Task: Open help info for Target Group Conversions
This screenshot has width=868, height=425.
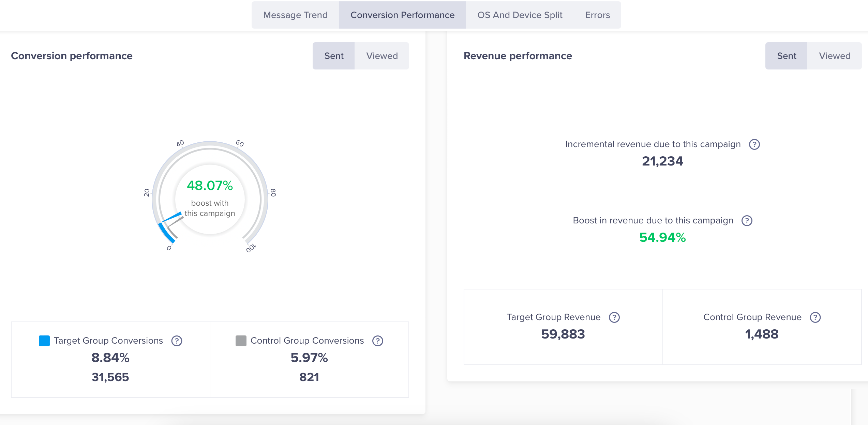Action: coord(177,341)
